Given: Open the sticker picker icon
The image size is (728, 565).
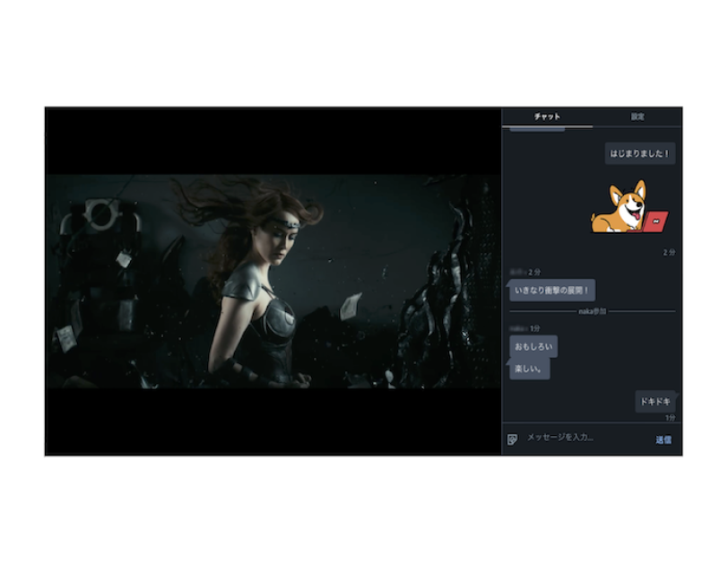Looking at the screenshot, I should (x=512, y=439).
